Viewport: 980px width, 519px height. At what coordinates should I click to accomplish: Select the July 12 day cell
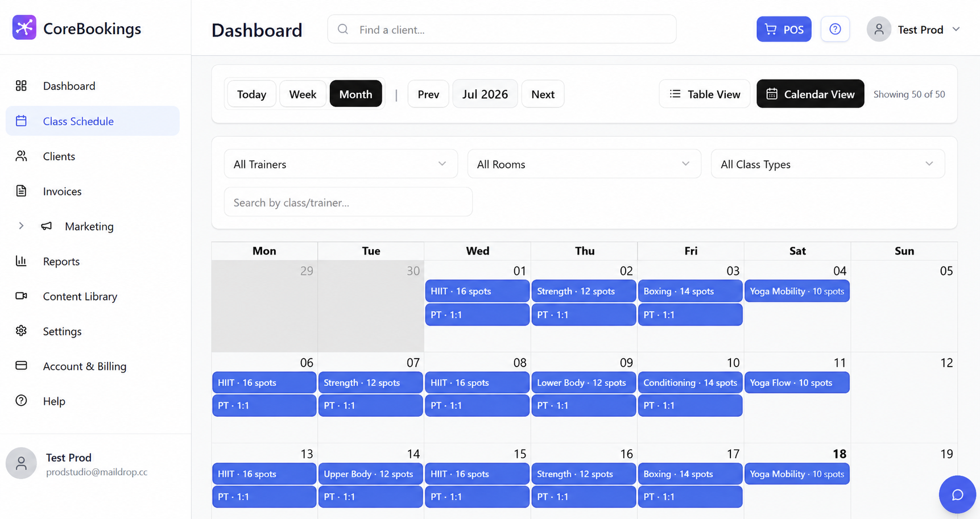click(x=904, y=398)
